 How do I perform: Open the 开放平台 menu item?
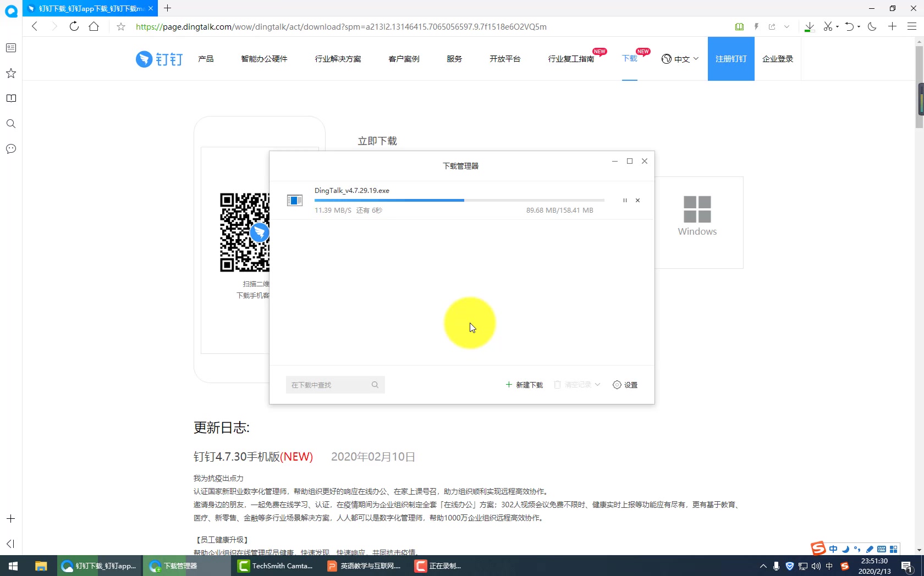click(x=505, y=59)
